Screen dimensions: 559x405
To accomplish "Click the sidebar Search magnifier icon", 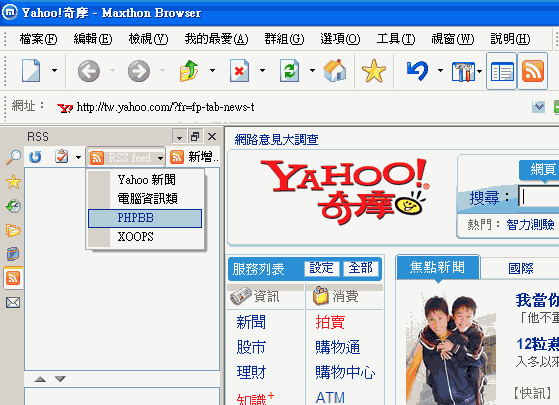I will [14, 157].
